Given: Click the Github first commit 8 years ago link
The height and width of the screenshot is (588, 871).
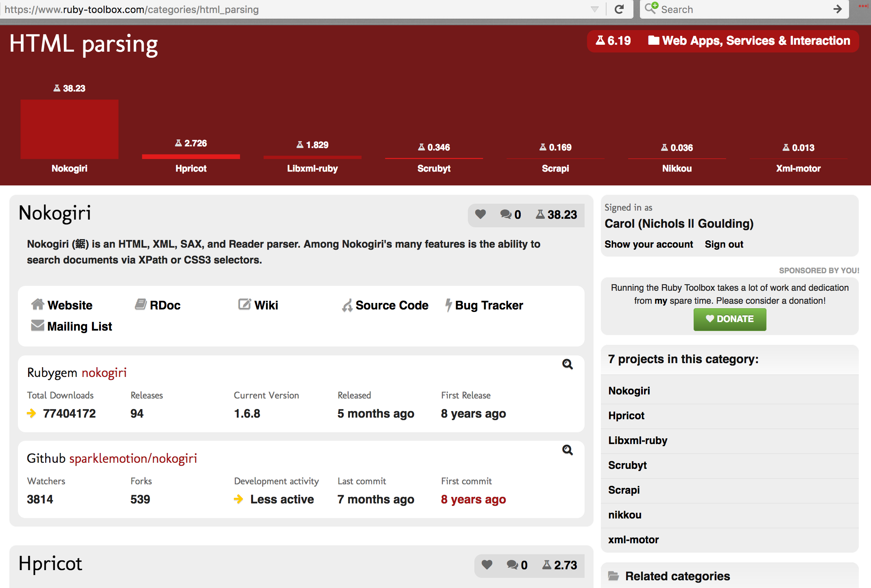Looking at the screenshot, I should point(474,499).
